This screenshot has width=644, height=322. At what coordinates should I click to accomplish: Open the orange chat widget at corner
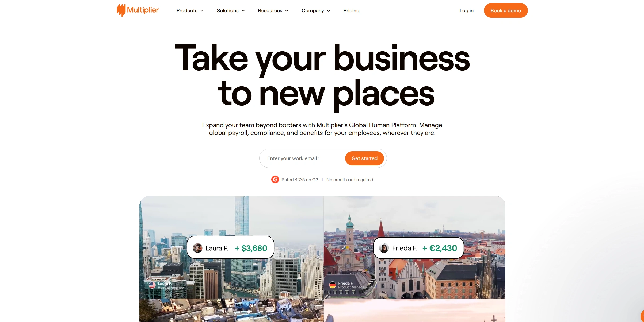coord(642,316)
